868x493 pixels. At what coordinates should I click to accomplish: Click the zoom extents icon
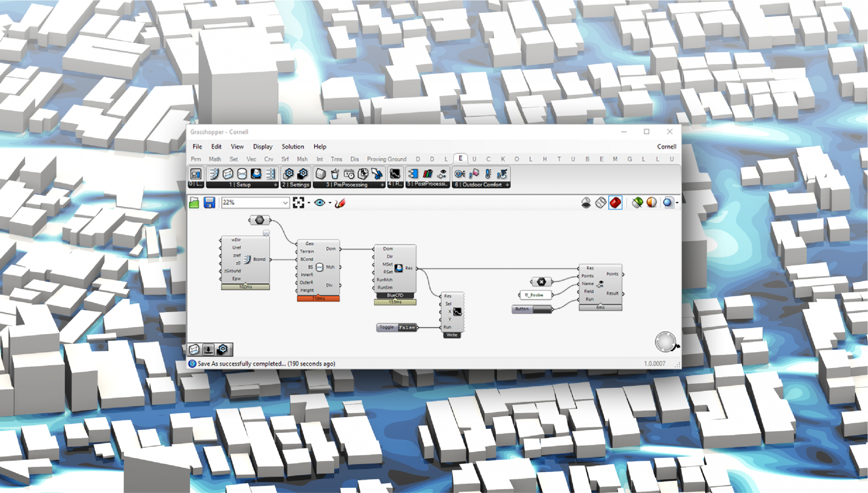298,203
